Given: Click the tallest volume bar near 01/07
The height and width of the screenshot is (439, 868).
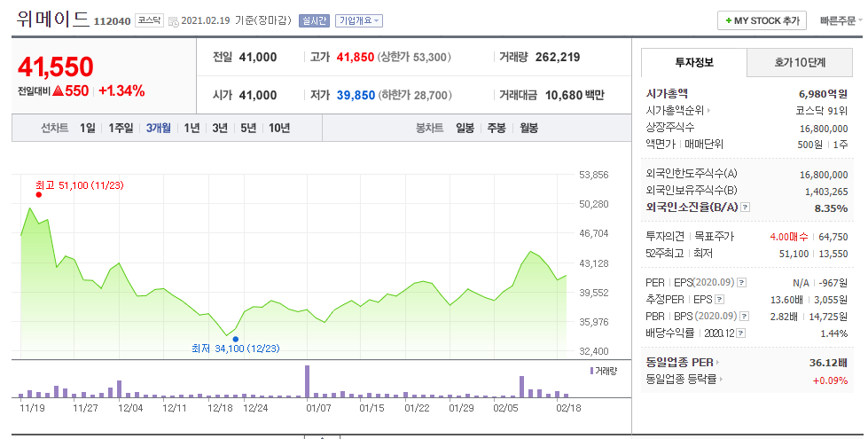Looking at the screenshot, I should (308, 381).
